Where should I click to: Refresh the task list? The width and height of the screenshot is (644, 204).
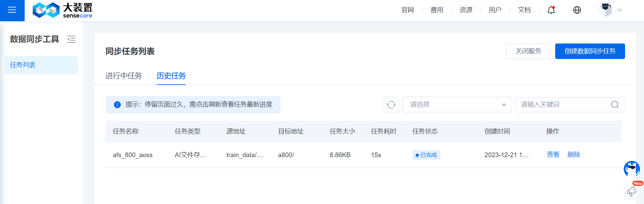[x=391, y=105]
